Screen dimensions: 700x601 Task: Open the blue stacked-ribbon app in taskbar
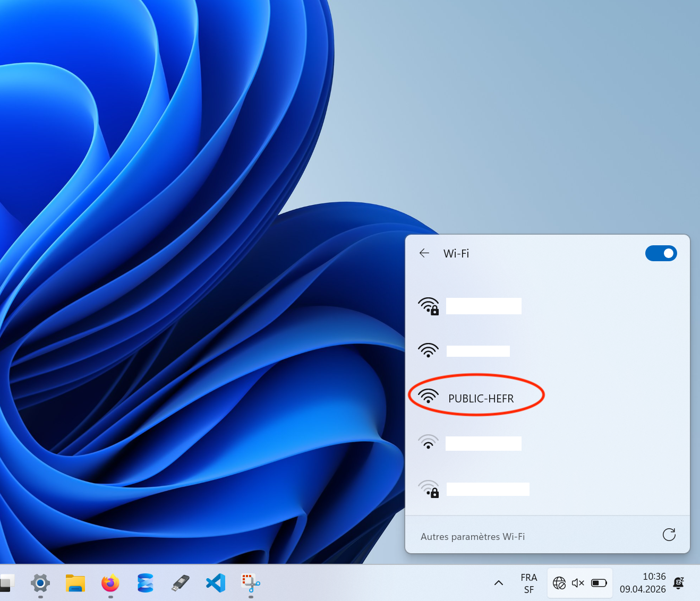[145, 583]
